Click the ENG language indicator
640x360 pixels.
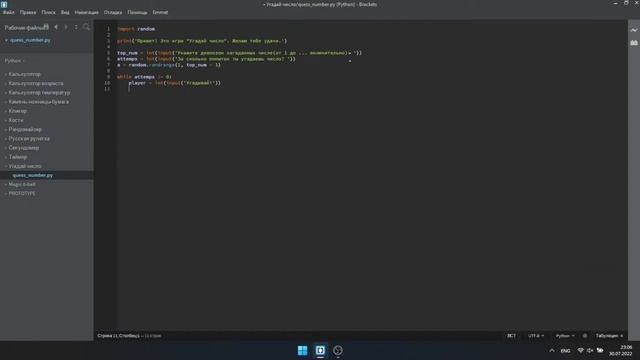point(565,351)
